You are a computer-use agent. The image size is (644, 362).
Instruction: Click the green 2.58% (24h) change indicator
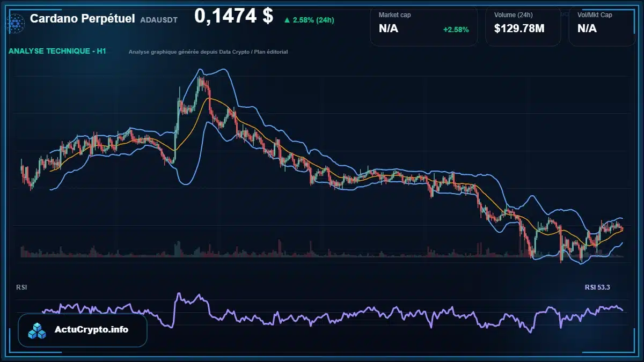pyautogui.click(x=309, y=20)
